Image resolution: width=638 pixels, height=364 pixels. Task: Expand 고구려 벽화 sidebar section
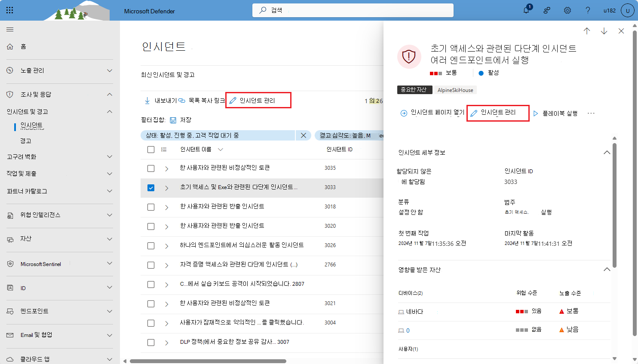110,157
